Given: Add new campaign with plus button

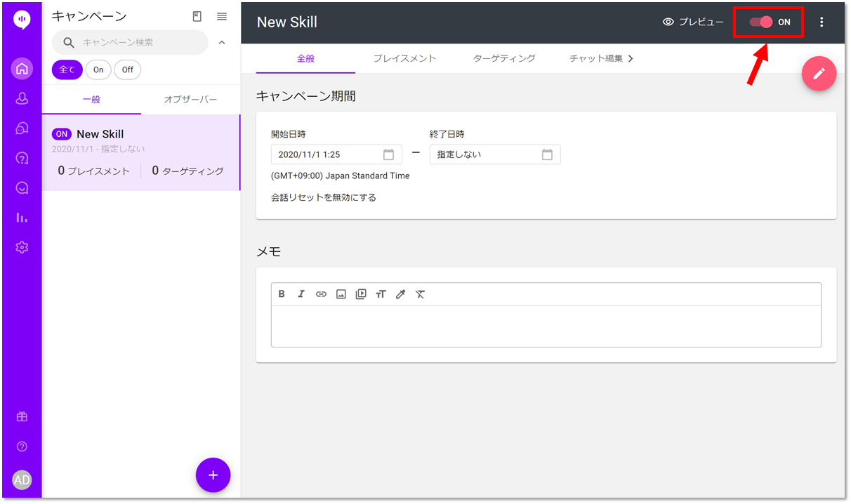Looking at the screenshot, I should (213, 475).
